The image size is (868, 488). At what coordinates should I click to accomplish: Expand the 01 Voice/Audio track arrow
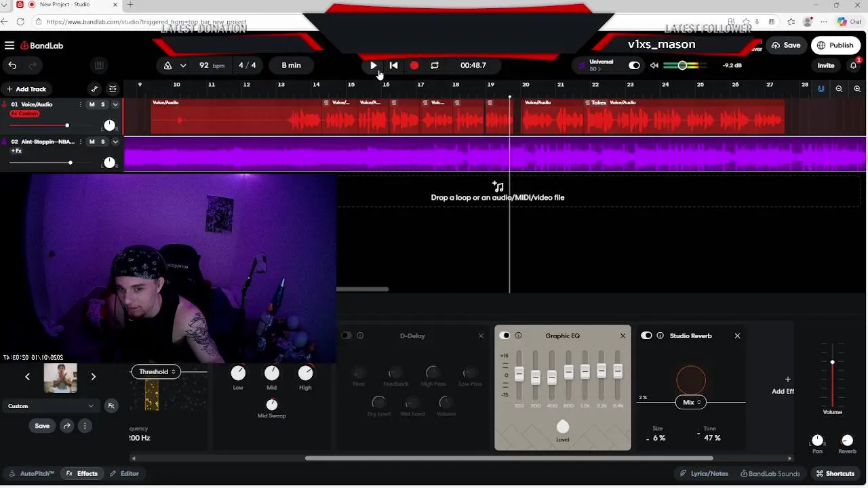(115, 104)
